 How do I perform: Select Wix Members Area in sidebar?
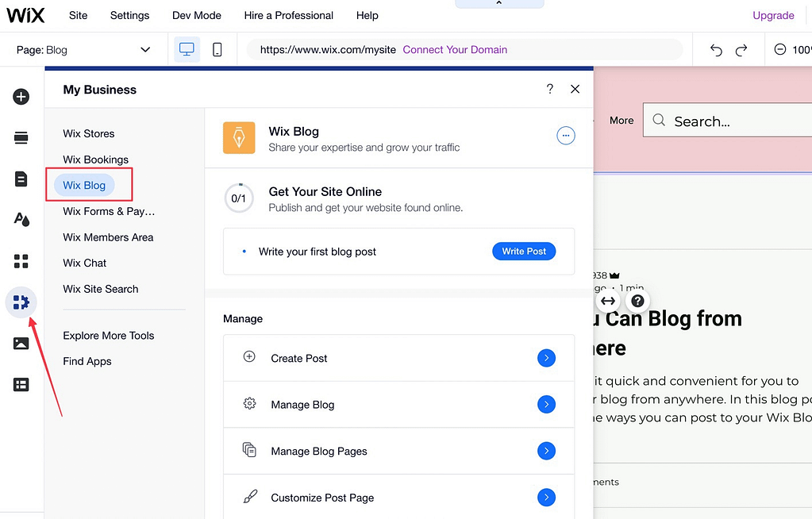click(x=108, y=237)
